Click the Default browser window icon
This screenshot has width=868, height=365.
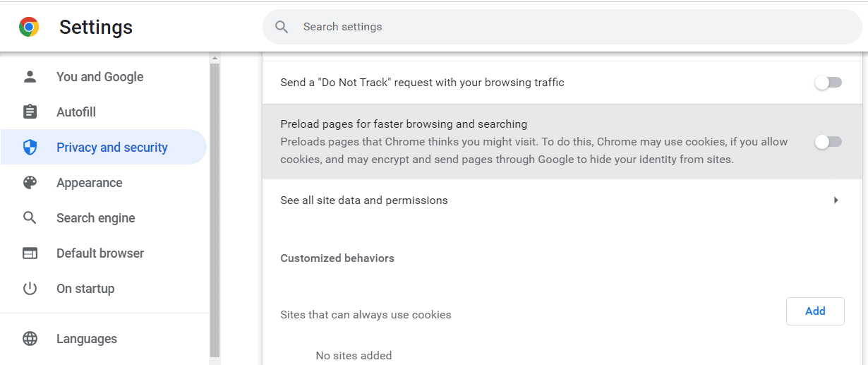point(30,253)
